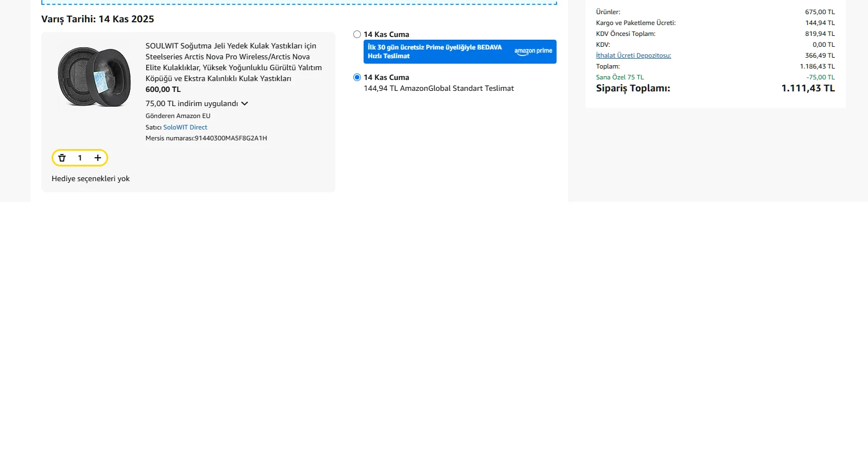Click the SOULWIT product title text
Image resolution: width=868 pixels, height=476 pixels.
click(x=234, y=62)
